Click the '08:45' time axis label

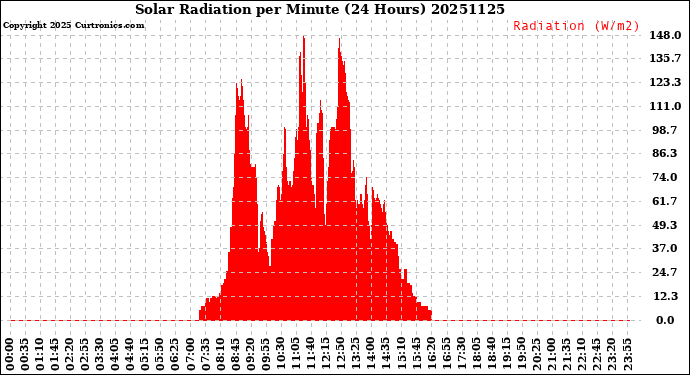(235, 355)
